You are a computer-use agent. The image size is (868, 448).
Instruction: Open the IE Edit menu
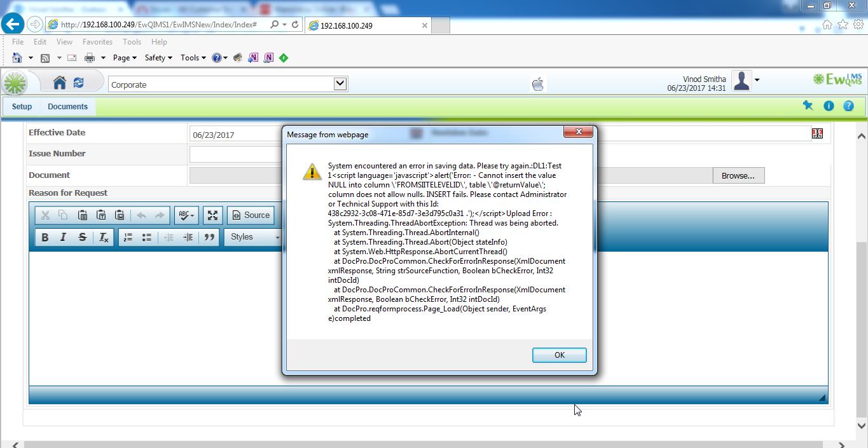[x=40, y=42]
